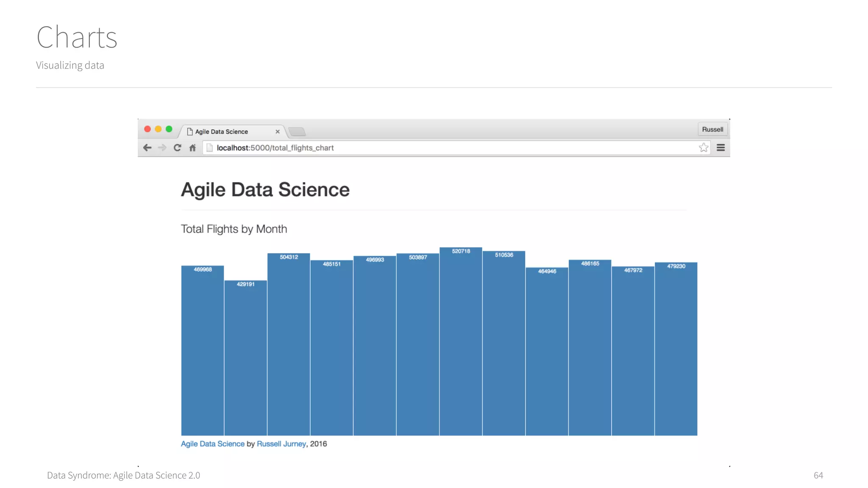Reload the page with the refresh icon
The width and height of the screenshot is (868, 488).
click(x=177, y=148)
